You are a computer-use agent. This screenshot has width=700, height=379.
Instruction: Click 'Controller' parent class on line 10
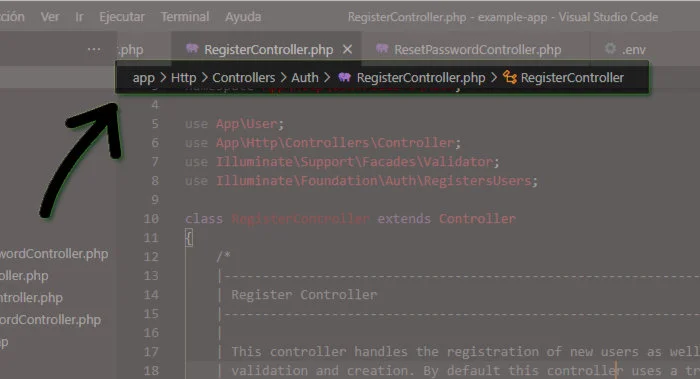477,219
